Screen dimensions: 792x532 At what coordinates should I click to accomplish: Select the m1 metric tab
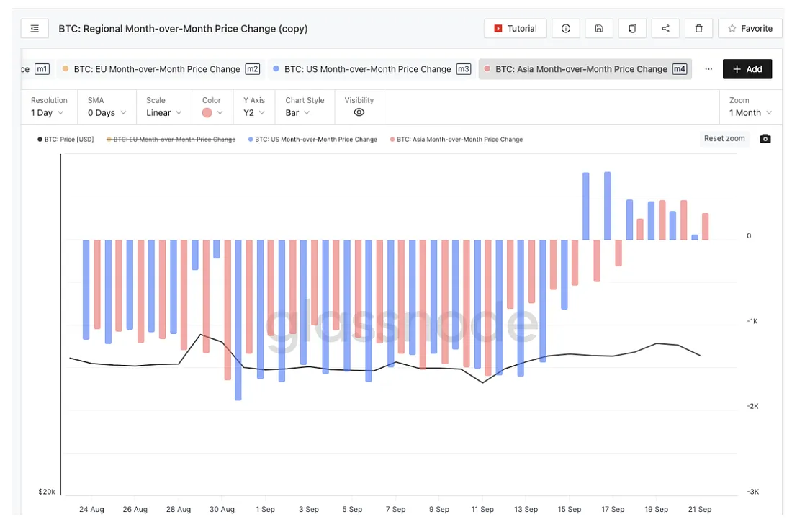click(x=35, y=69)
